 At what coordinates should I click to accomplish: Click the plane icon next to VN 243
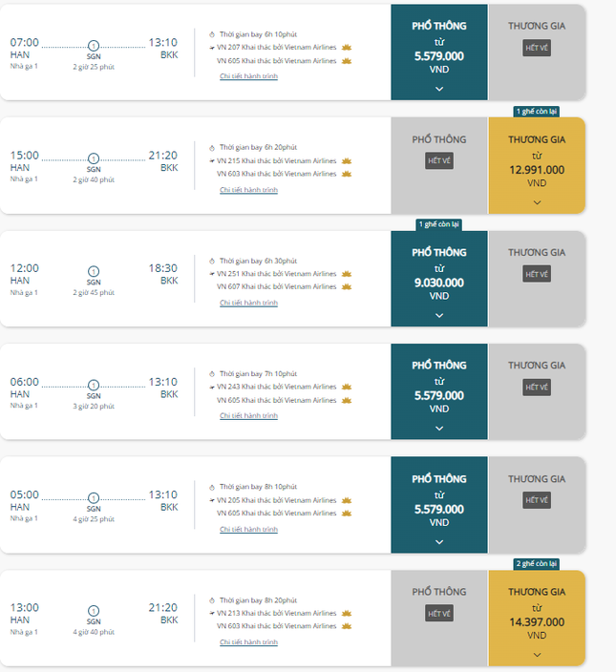(211, 388)
